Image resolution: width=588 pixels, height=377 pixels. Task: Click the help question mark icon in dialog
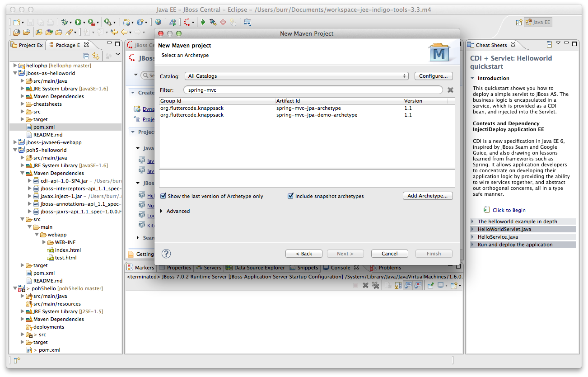[167, 254]
